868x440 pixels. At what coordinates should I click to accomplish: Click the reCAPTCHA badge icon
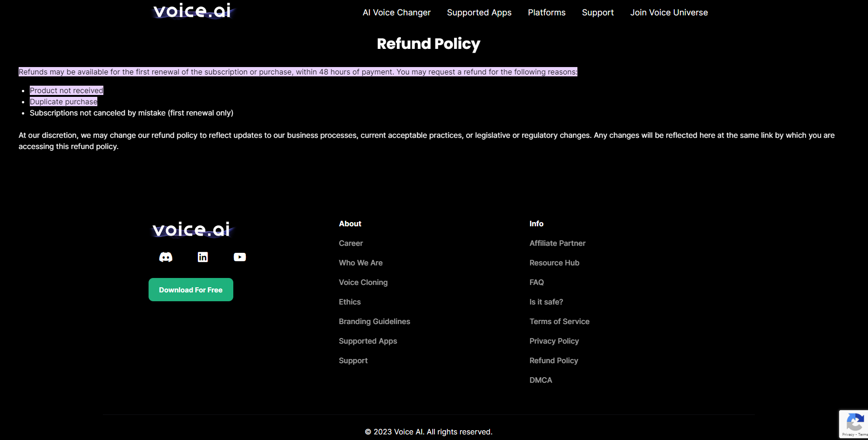click(x=854, y=423)
